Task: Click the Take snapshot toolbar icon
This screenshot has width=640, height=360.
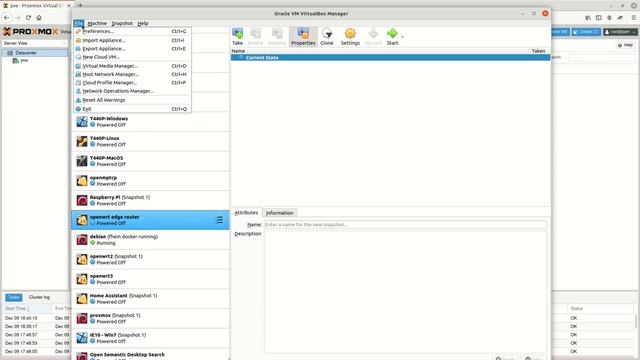Action: tap(237, 36)
